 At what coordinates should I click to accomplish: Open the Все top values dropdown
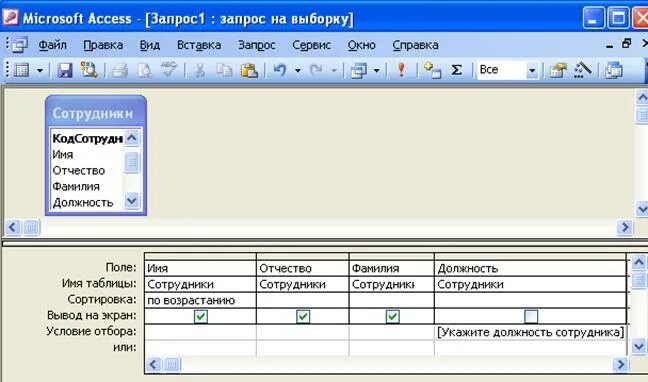pos(532,70)
